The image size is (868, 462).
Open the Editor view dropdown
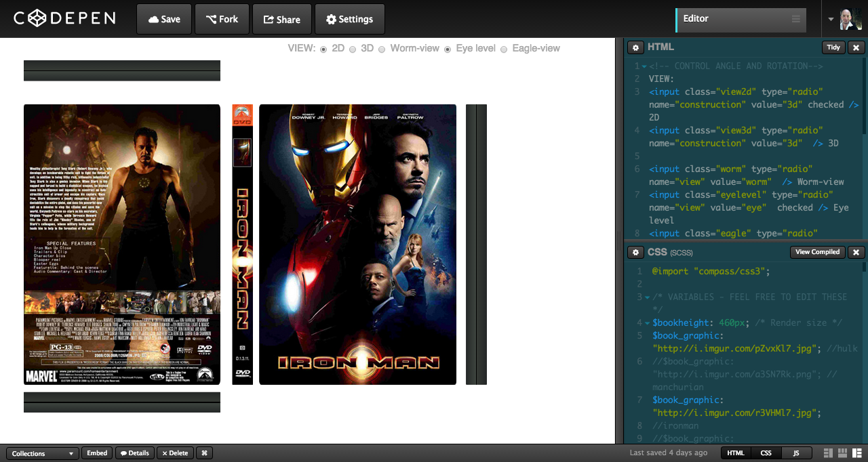[741, 20]
